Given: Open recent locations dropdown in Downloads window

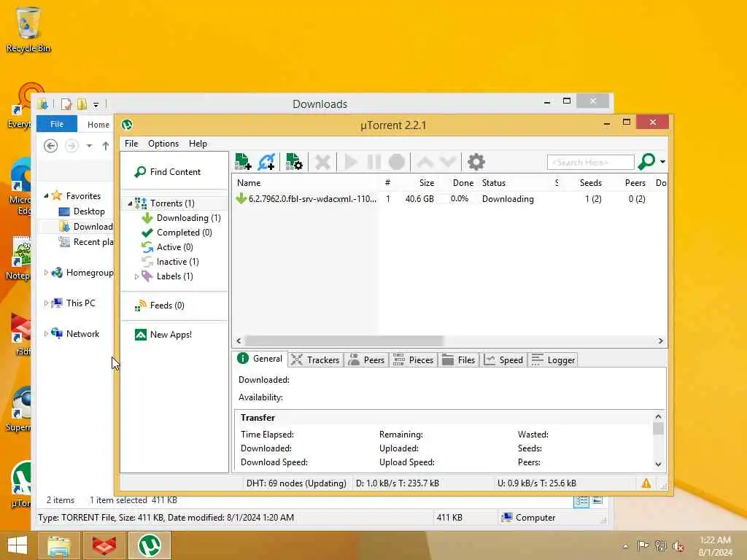Looking at the screenshot, I should click(x=89, y=146).
